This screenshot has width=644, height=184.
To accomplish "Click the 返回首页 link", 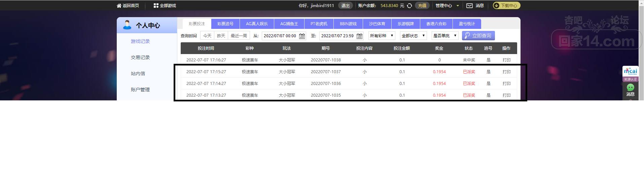I will [x=131, y=5].
